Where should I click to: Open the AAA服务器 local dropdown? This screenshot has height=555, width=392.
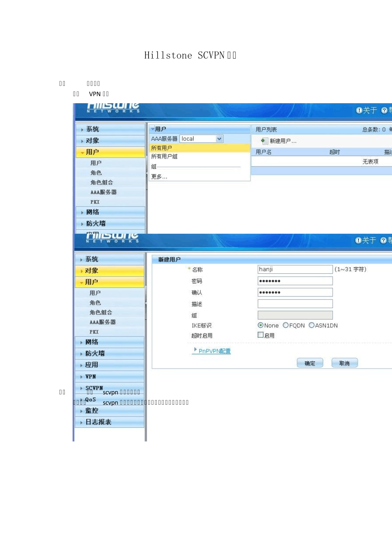point(201,139)
